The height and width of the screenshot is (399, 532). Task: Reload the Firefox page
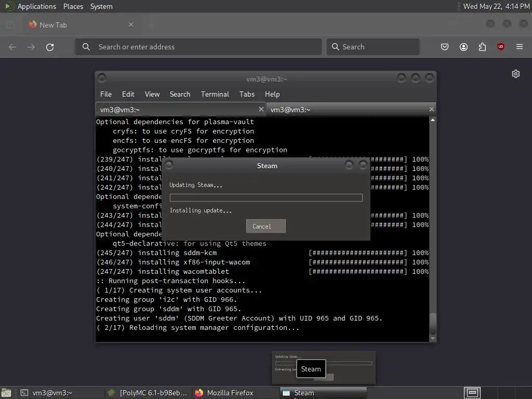tap(50, 47)
